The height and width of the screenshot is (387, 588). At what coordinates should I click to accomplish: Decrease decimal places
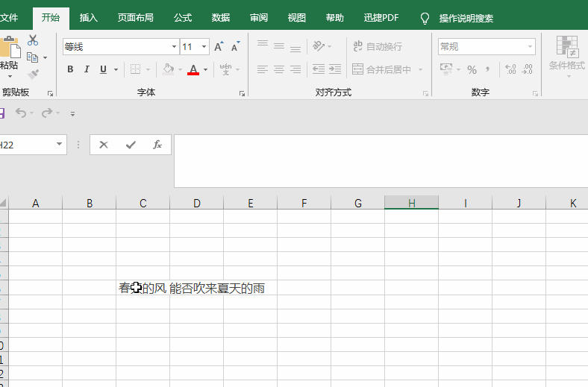pyautogui.click(x=527, y=69)
